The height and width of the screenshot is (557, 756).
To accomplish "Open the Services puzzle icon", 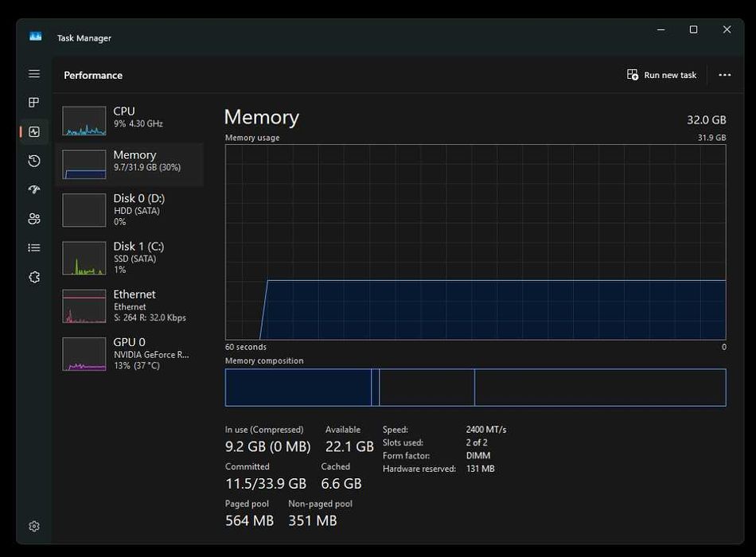I will 34,277.
